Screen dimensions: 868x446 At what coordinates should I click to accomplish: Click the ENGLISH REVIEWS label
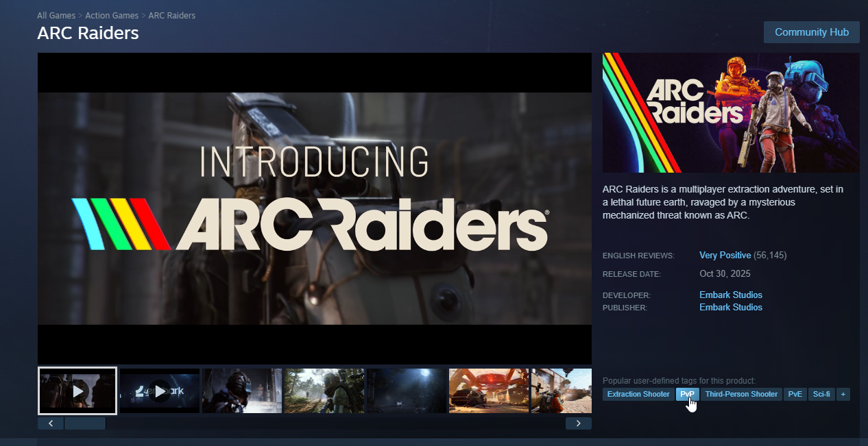coord(638,256)
